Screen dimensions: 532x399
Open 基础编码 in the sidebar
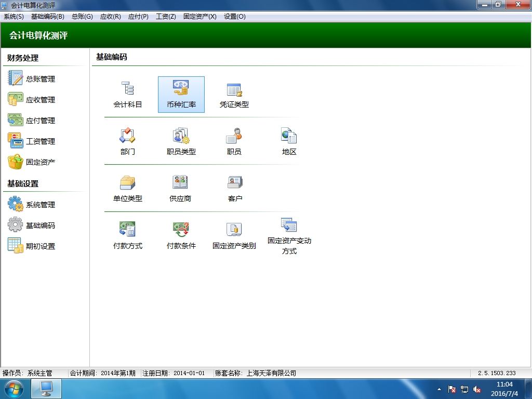[x=32, y=225]
